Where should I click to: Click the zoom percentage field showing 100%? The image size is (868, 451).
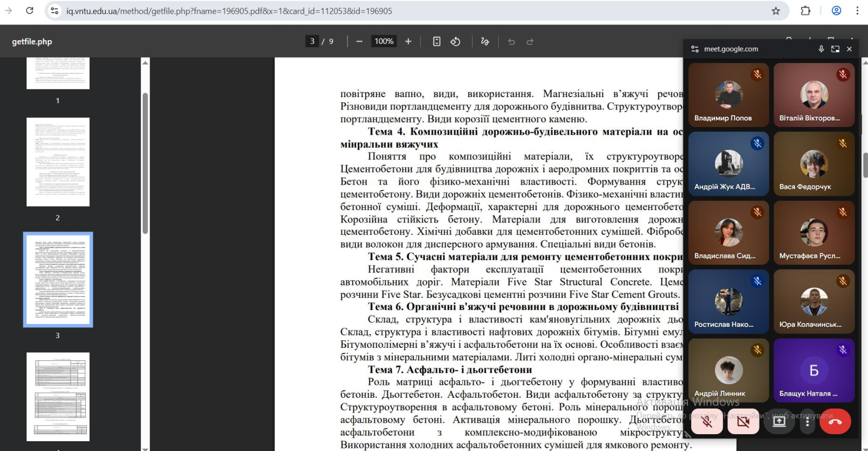(x=384, y=42)
